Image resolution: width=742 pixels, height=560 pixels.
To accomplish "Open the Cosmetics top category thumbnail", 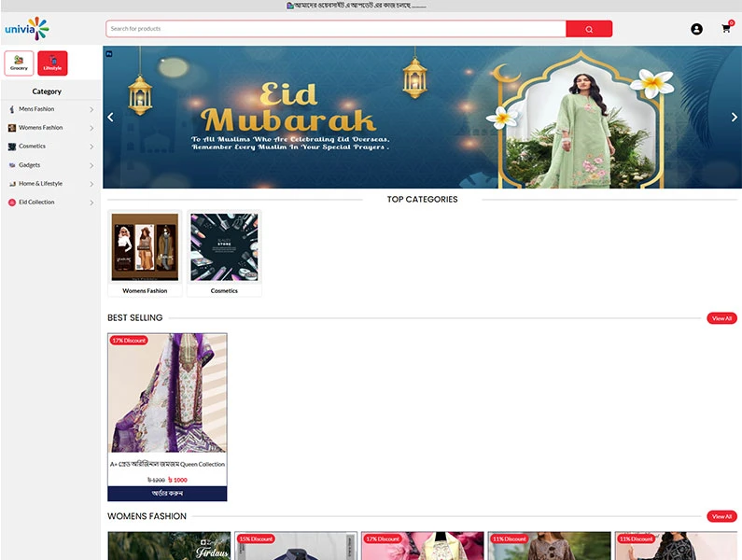I will pos(224,247).
